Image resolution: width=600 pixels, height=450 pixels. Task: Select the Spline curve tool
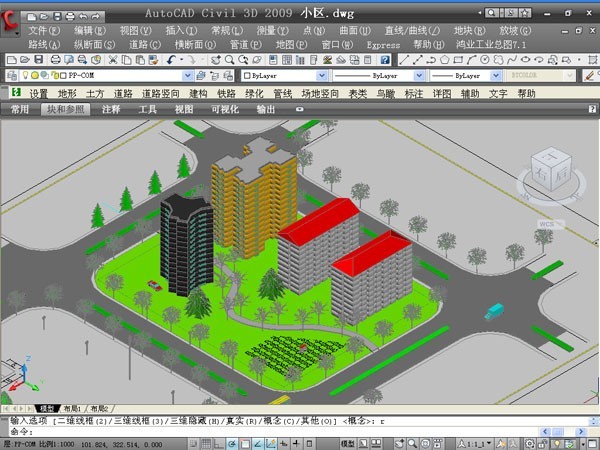tap(512, 60)
